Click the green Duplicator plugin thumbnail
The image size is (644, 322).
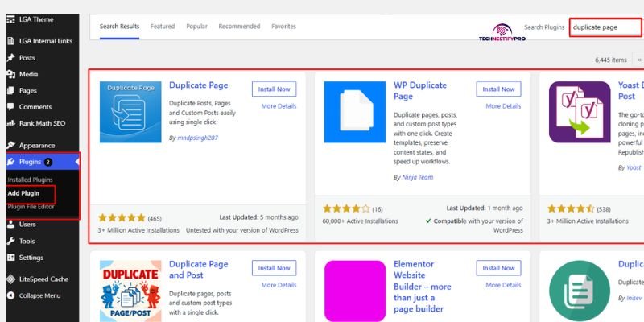pos(580,291)
